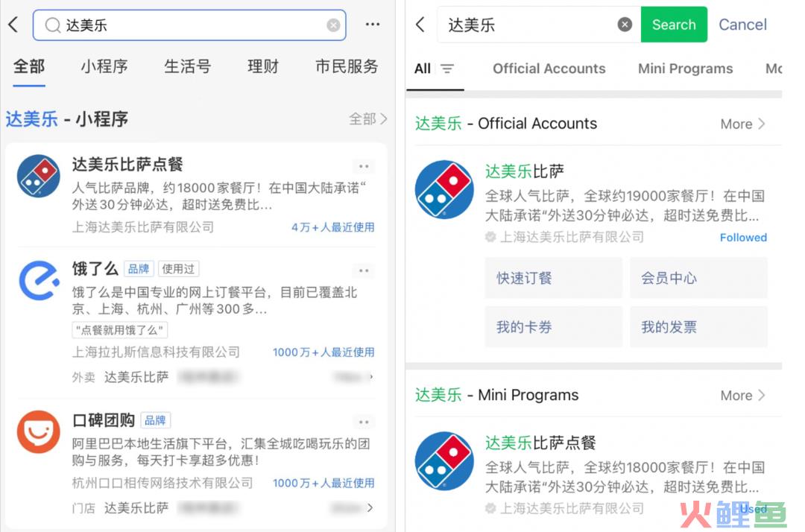This screenshot has height=532, width=805.
Task: Open the 达美乐比萨 official account title
Action: pos(524,171)
